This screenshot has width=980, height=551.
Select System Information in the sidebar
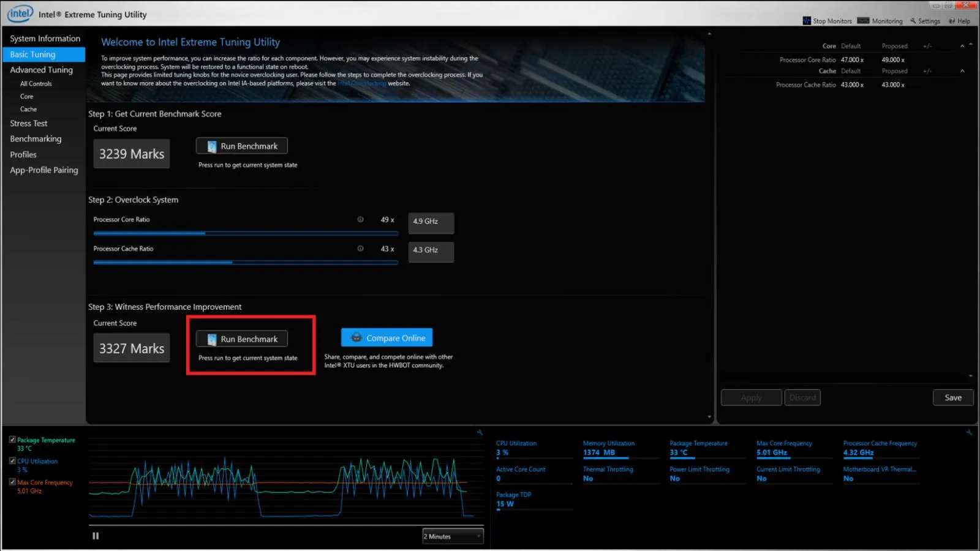45,39
